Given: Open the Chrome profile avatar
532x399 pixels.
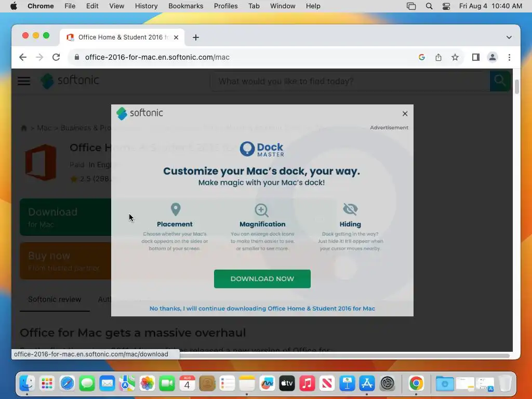Looking at the screenshot, I should (493, 57).
